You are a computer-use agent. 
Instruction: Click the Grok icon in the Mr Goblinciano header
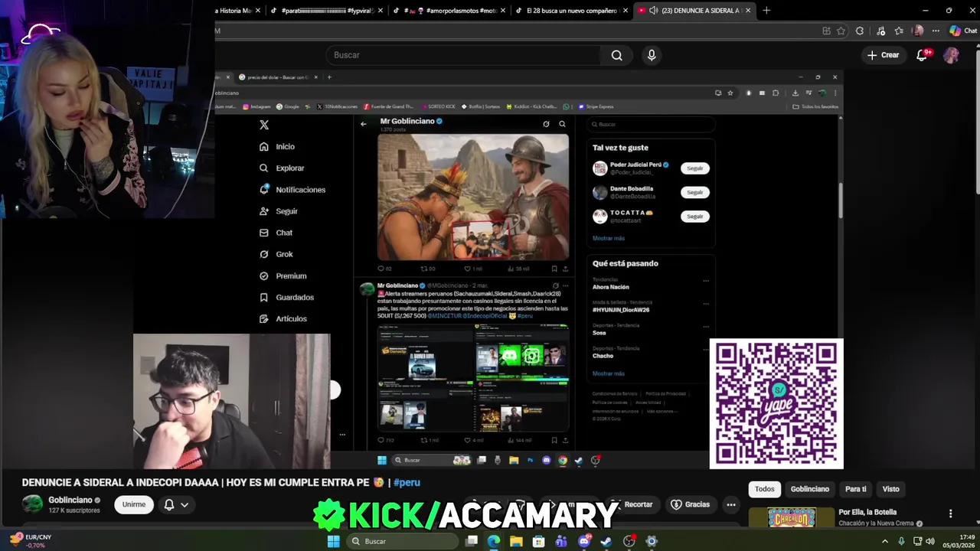546,123
